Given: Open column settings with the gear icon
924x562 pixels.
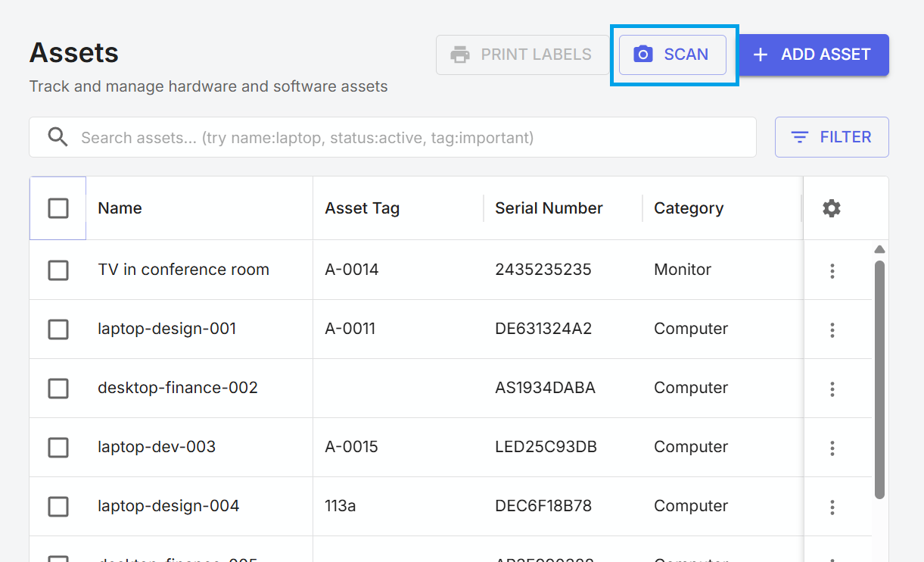Looking at the screenshot, I should coord(831,208).
